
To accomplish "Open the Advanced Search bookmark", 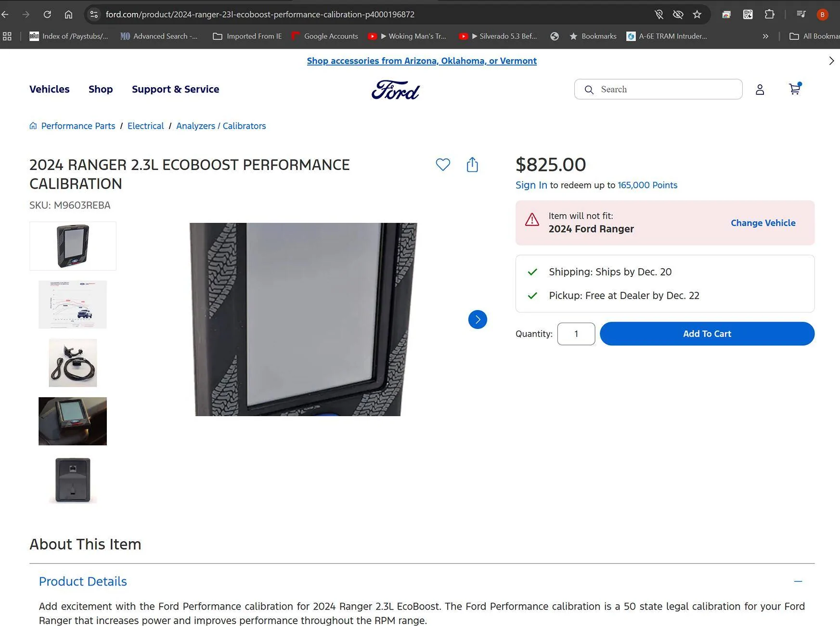I will tap(159, 36).
